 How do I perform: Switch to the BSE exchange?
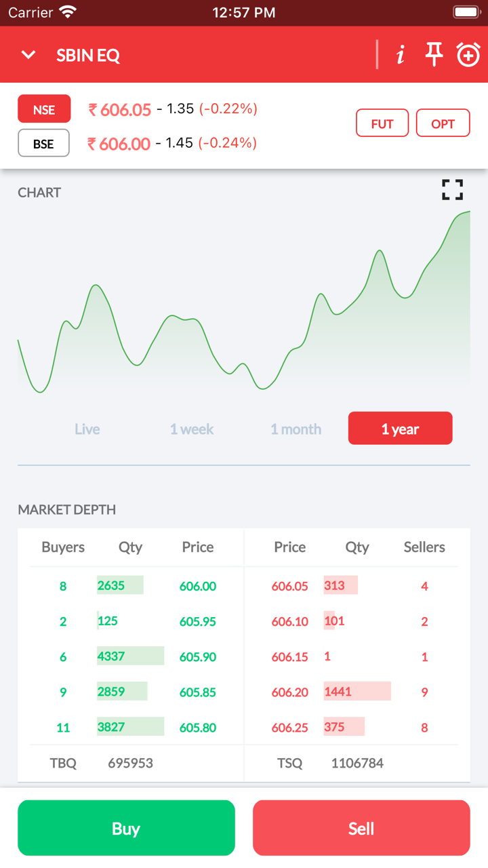pos(44,143)
